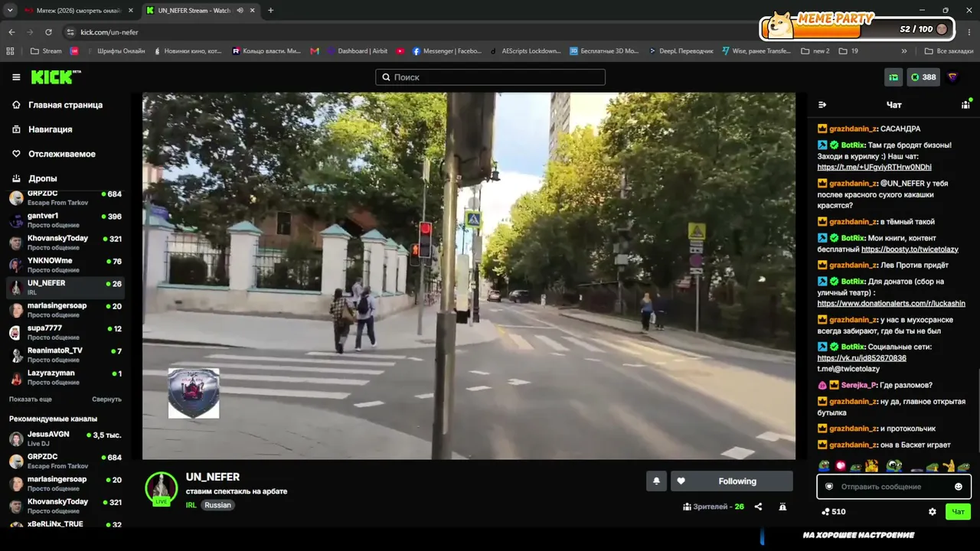Open YNKNOWme channel in sidebar
This screenshot has width=980, height=551.
tap(65, 265)
